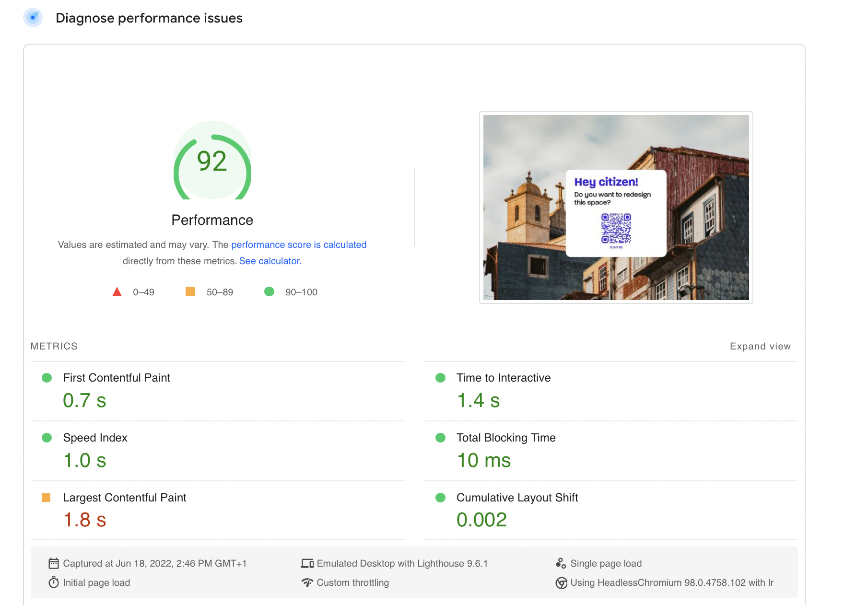This screenshot has width=868, height=605.
Task: Open the 'performance score is calculated' link
Action: [x=298, y=244]
